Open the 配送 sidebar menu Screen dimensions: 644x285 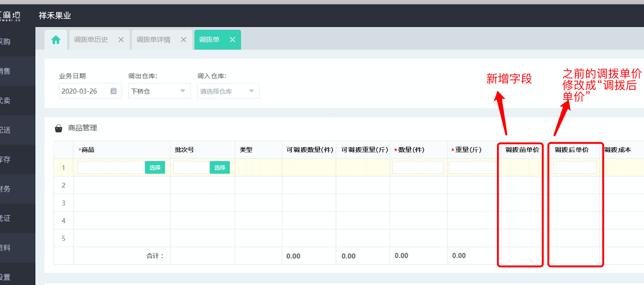(x=18, y=130)
